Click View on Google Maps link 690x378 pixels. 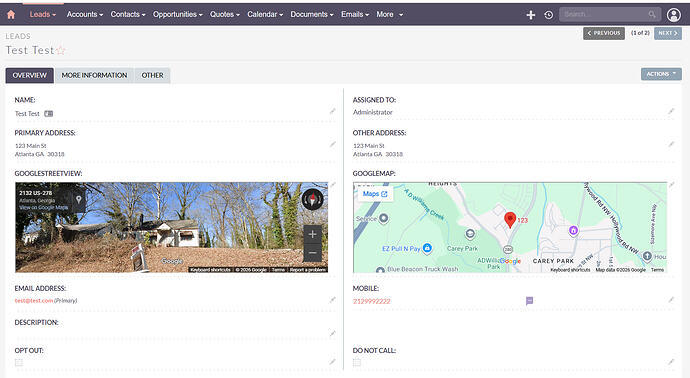[44, 207]
